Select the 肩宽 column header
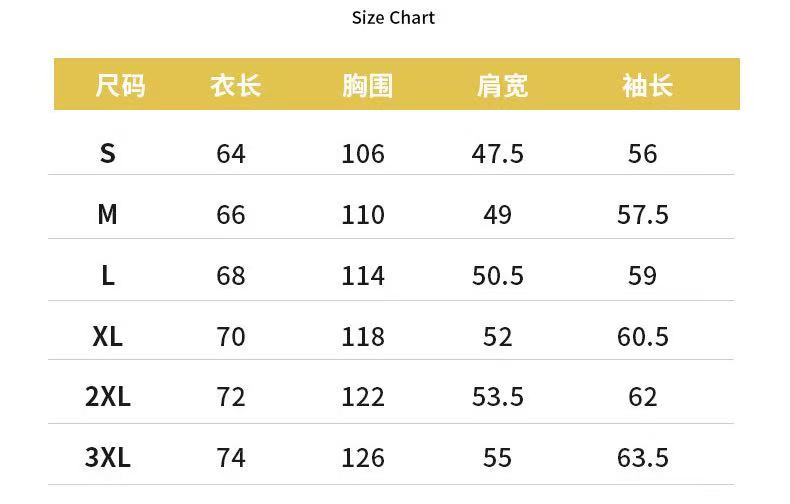This screenshot has width=790, height=504. point(502,85)
